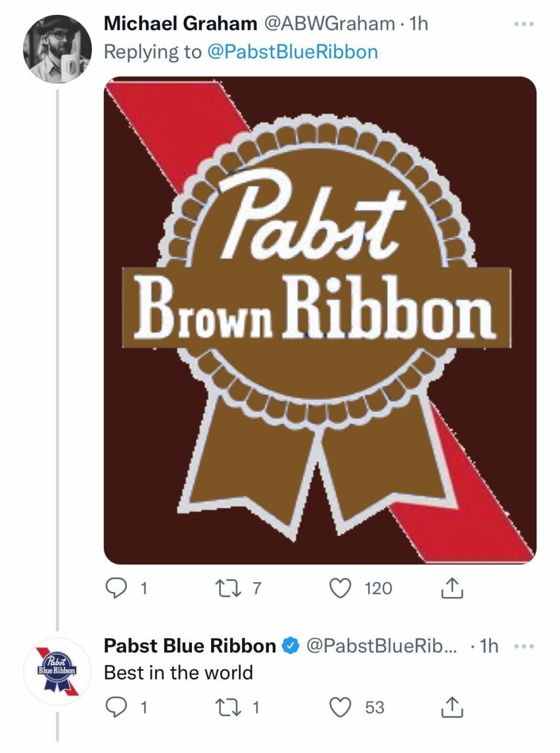560x753 pixels.
Task: Click the 1h timestamp on Michael Graham's tweet
Action: point(418,24)
